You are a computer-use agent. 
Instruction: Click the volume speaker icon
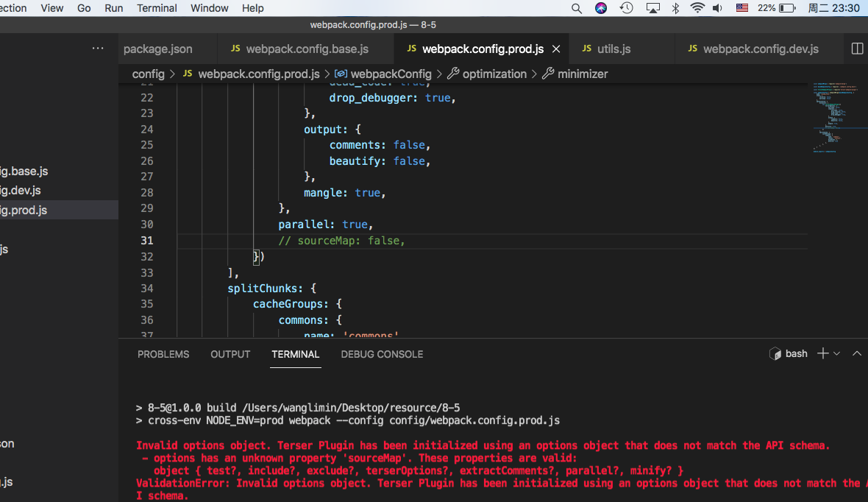tap(718, 8)
